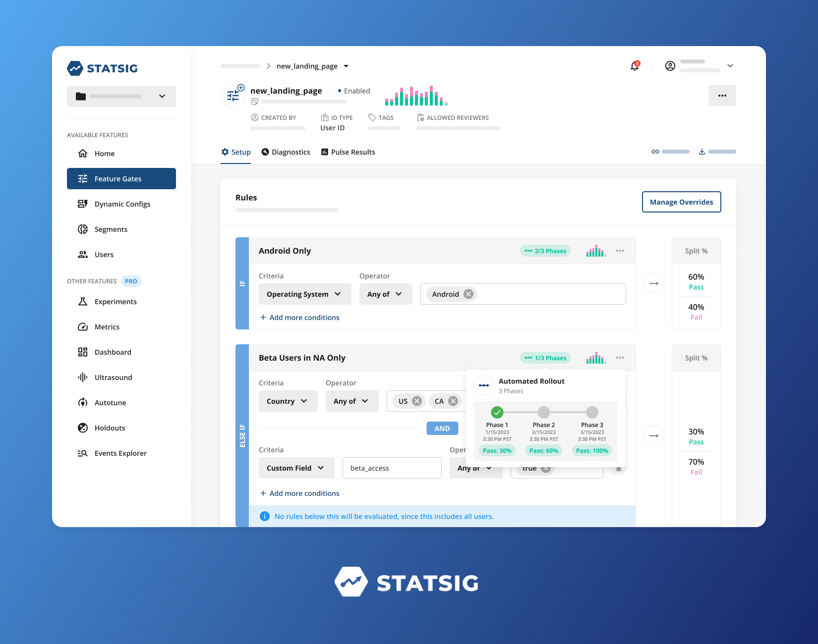Select Feature Gates in the sidebar
The height and width of the screenshot is (644, 818).
[121, 179]
